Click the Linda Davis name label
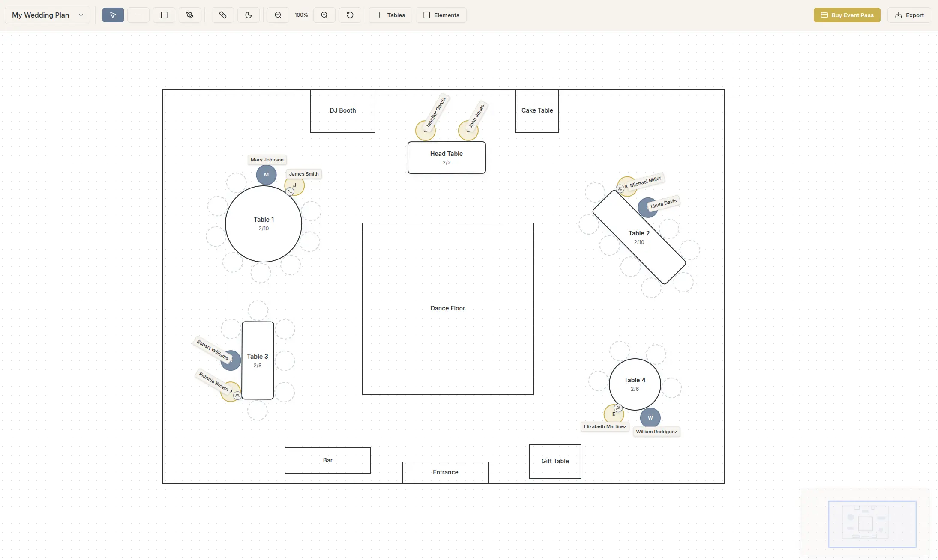 coord(663,203)
